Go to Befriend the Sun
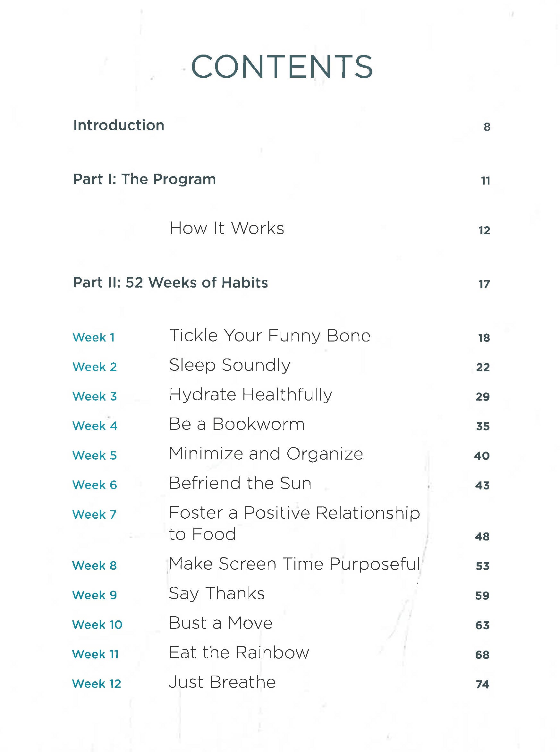The height and width of the screenshot is (752, 560). pos(240,483)
